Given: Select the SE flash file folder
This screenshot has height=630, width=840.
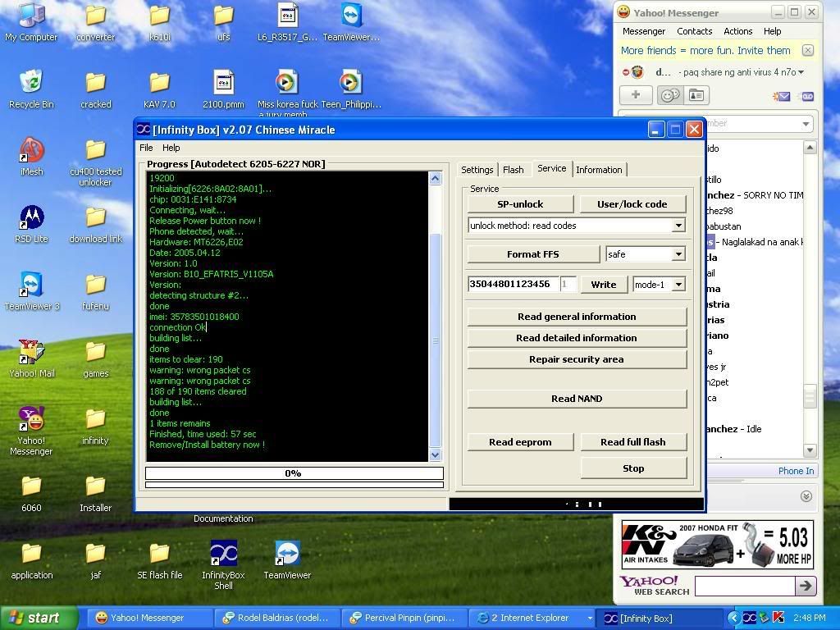Looking at the screenshot, I should pyautogui.click(x=160, y=561).
